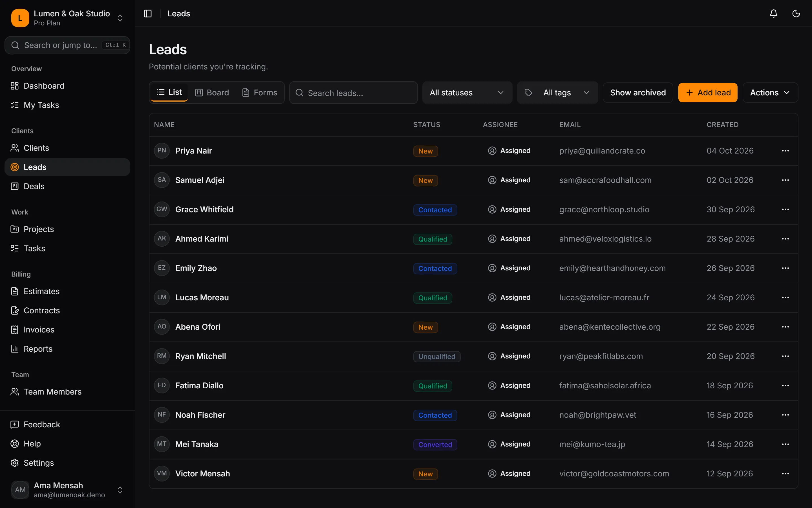Click the Add lead button

(708, 93)
